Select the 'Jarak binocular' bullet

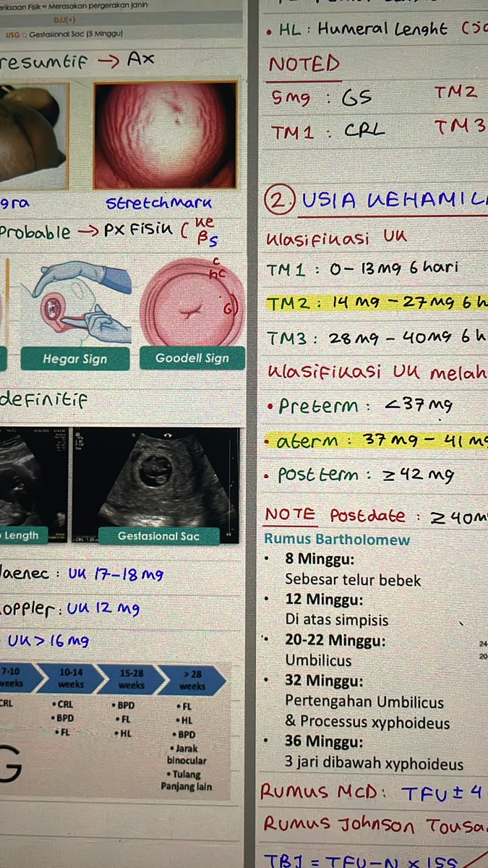tap(187, 754)
